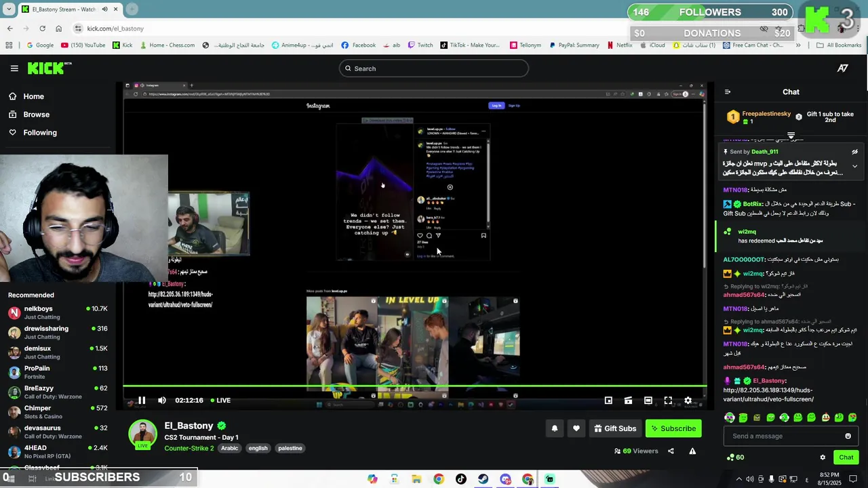Follow El_Bastony with heart button

click(x=576, y=428)
